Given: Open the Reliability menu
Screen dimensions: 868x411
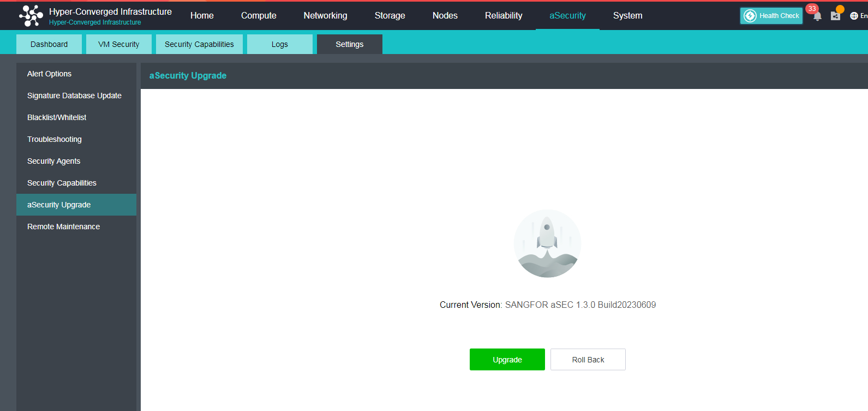Looking at the screenshot, I should (x=504, y=16).
